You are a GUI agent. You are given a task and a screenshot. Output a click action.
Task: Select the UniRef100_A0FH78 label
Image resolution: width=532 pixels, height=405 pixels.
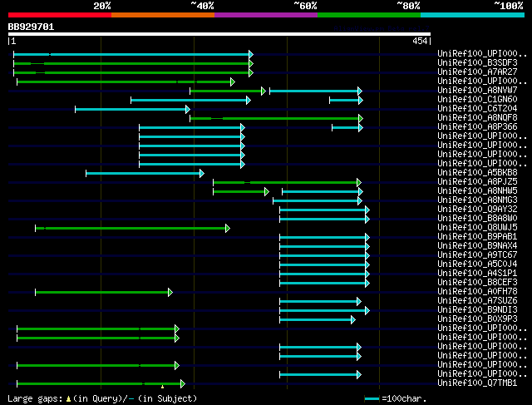pos(477,292)
